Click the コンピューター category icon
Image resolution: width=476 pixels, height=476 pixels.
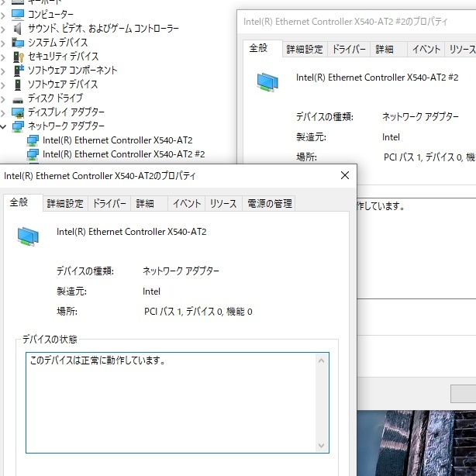pos(18,14)
